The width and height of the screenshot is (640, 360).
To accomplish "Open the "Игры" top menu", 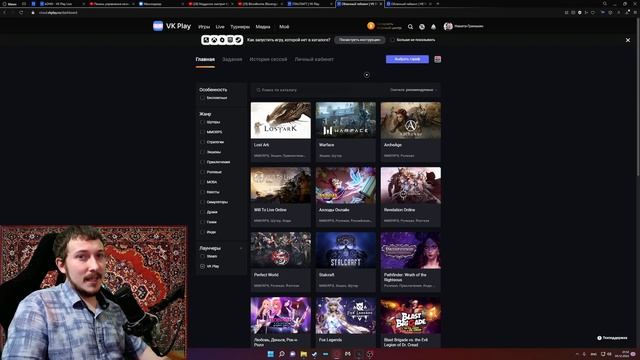I will [x=204, y=27].
